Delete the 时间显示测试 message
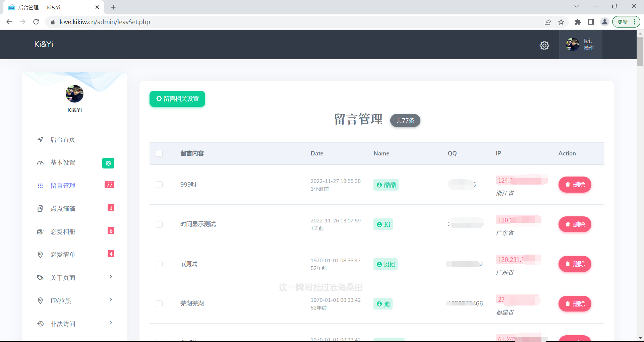644x342 pixels. click(575, 224)
